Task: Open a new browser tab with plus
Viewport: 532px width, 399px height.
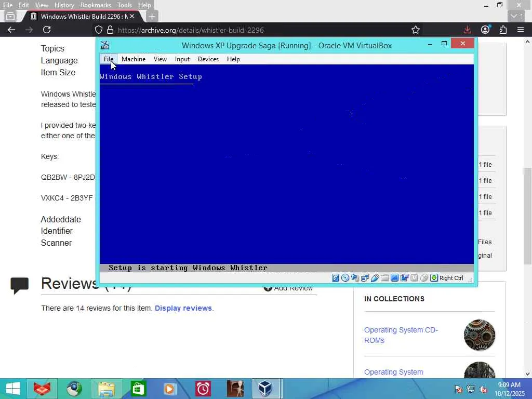Action: pos(152,16)
